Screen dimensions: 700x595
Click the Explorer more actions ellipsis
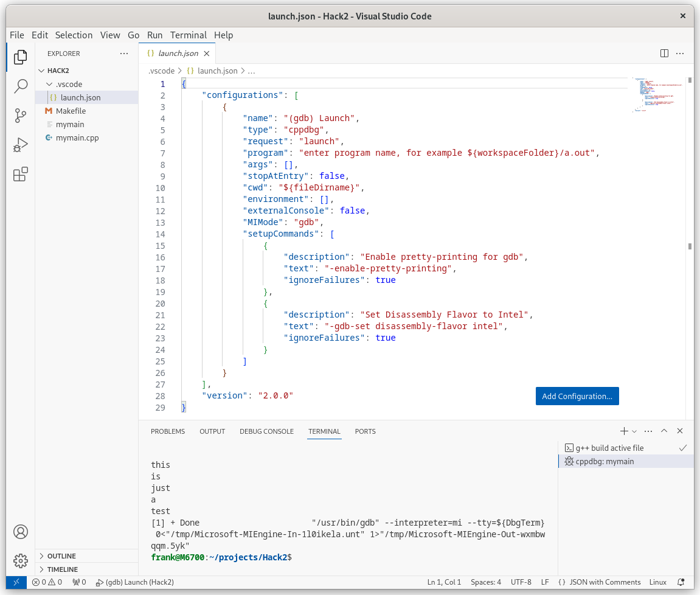123,54
